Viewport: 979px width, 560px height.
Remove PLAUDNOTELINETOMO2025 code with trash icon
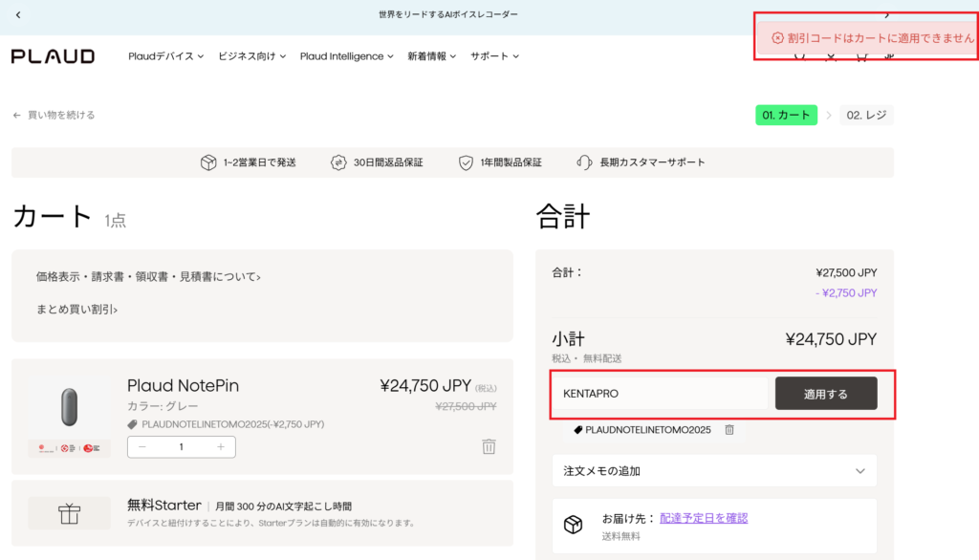pos(729,429)
